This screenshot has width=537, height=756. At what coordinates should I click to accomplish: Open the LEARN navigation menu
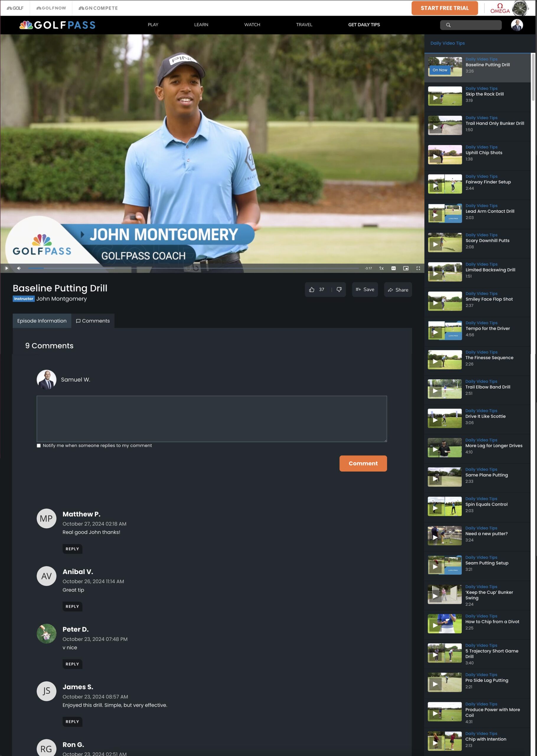(201, 25)
